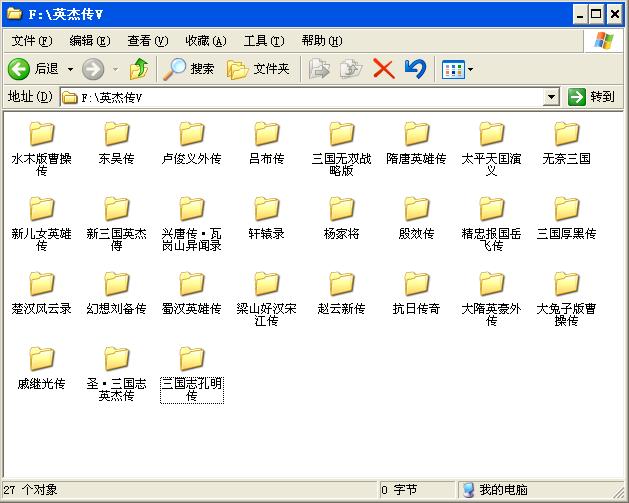Click the Back (后退) arrow icon
The height and width of the screenshot is (503, 629).
[x=18, y=69]
